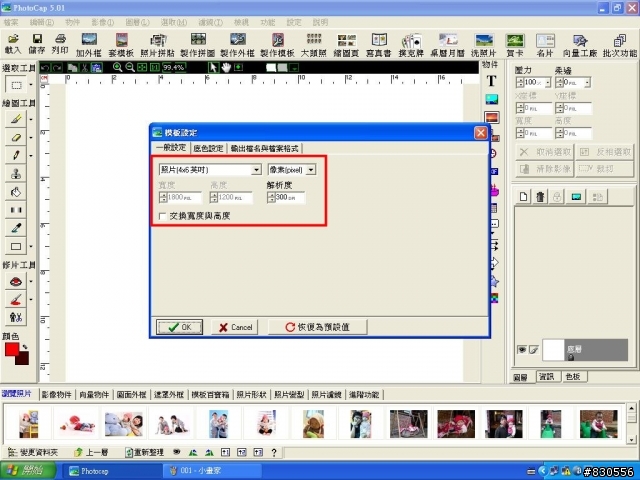This screenshot has width=640, height=480.
Task: Click the bright red foreground color swatch
Action: coord(11,350)
